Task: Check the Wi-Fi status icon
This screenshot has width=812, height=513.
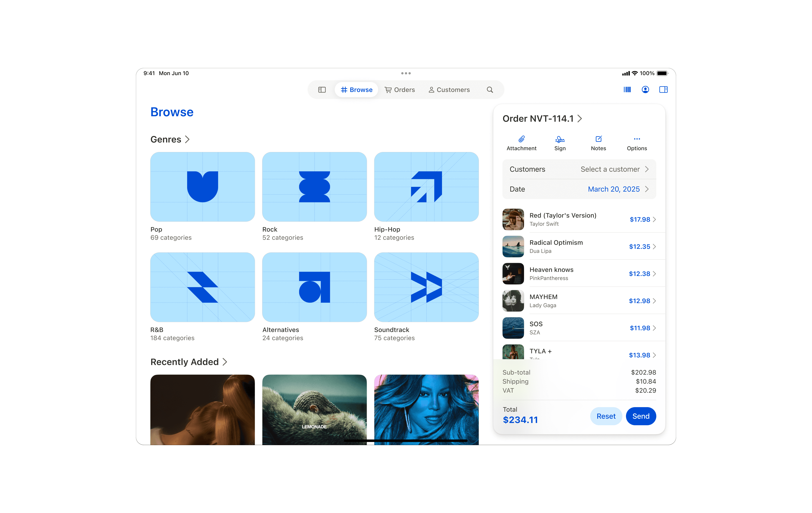Action: point(635,73)
